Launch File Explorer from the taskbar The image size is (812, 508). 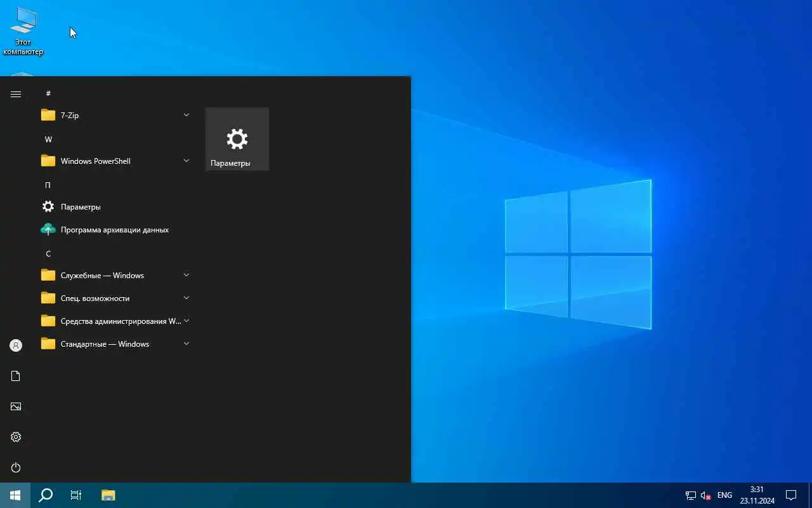click(x=108, y=495)
